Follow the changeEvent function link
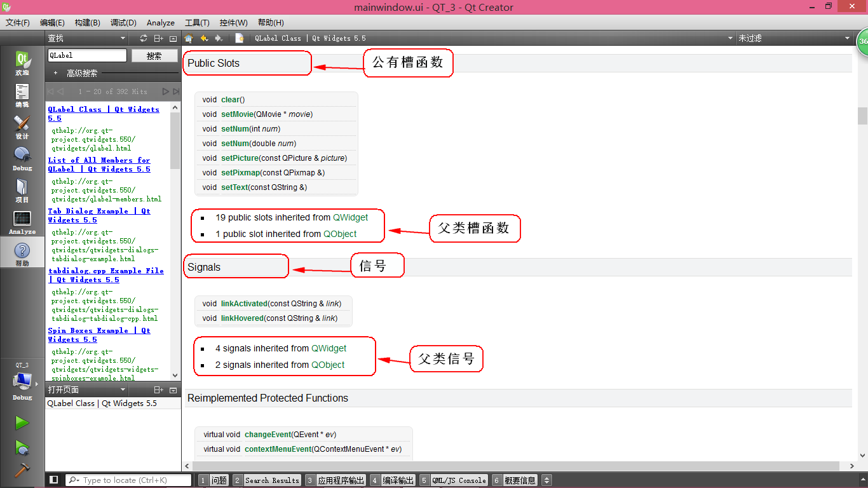 [268, 435]
